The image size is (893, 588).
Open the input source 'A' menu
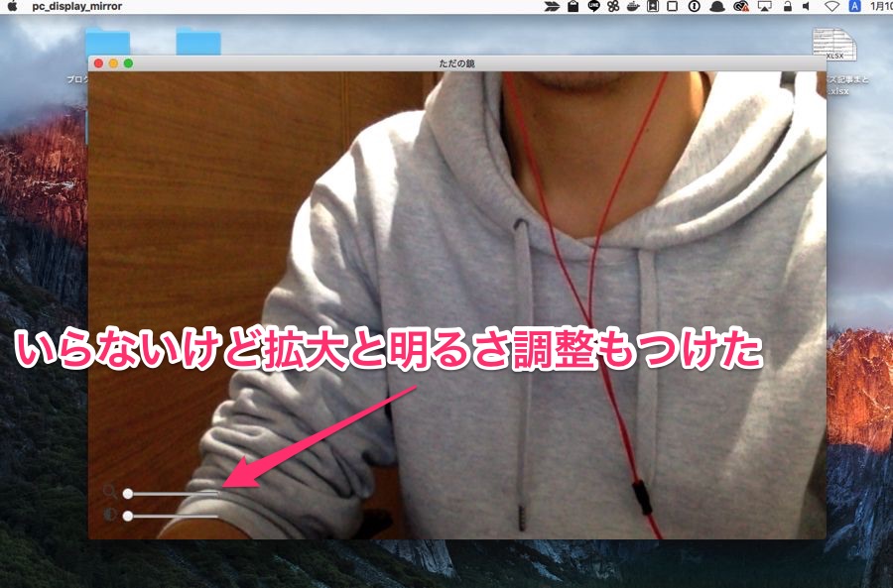855,6
